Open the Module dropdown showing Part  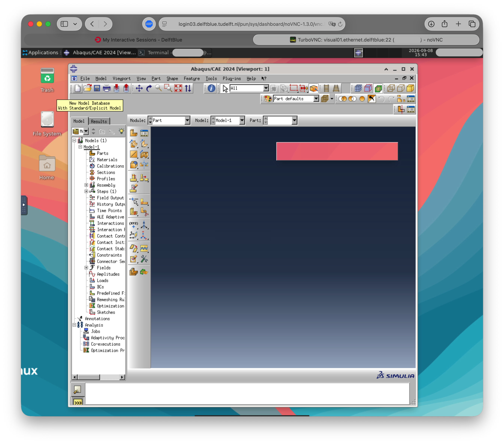[x=169, y=120]
